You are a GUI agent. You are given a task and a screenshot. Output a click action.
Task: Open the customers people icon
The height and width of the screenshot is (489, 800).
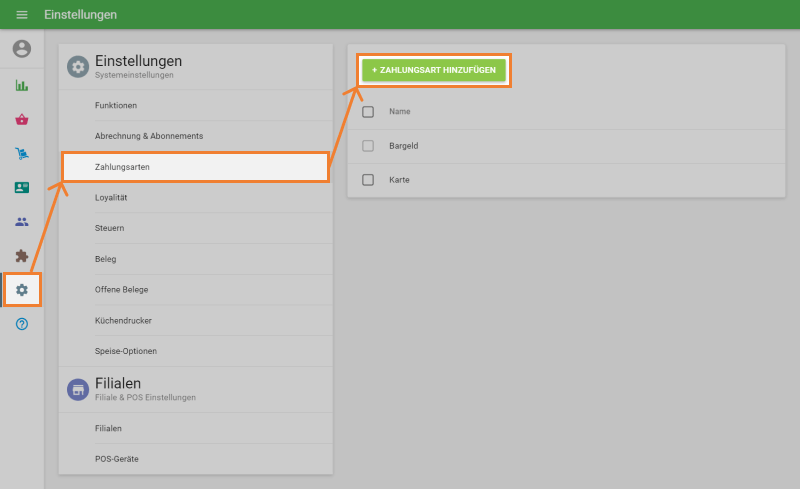[x=22, y=222]
